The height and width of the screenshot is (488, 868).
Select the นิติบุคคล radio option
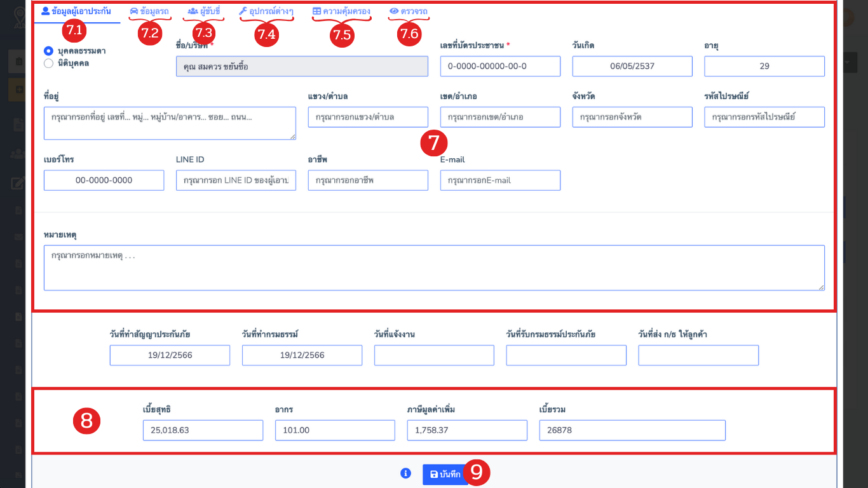point(48,63)
